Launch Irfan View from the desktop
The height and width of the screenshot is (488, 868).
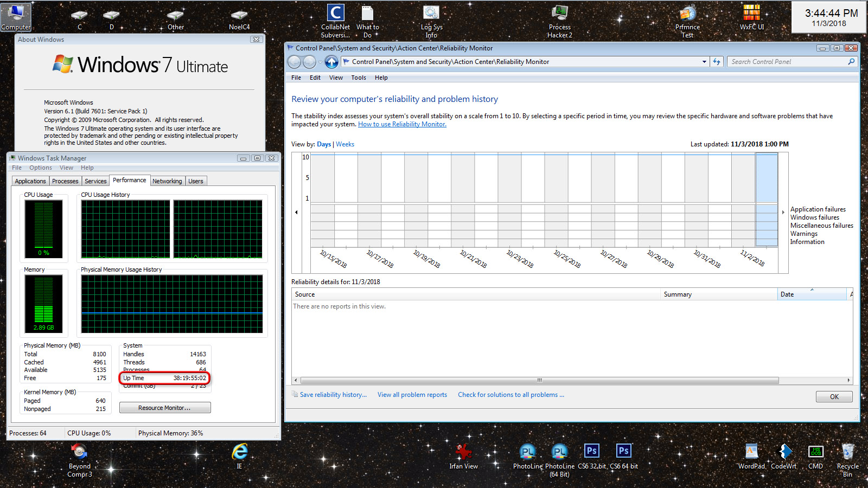click(x=463, y=452)
